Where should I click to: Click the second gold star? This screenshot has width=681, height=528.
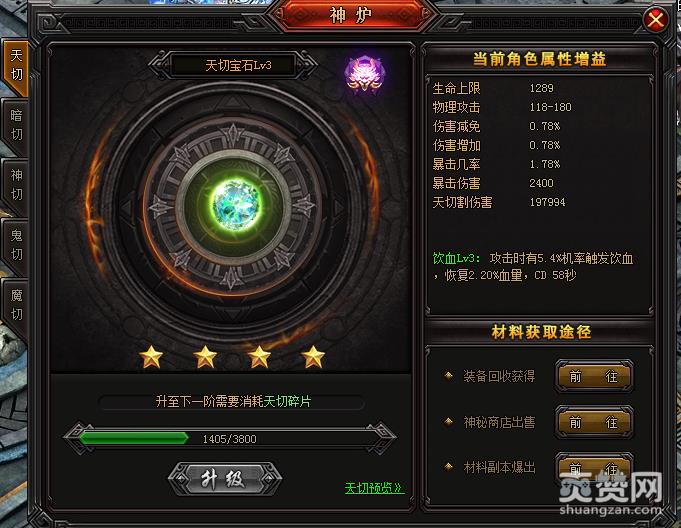pos(205,357)
